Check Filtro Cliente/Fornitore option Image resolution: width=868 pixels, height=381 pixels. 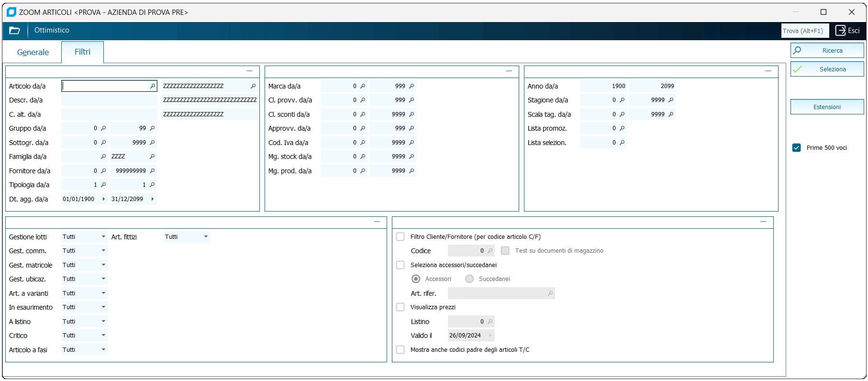(x=401, y=237)
